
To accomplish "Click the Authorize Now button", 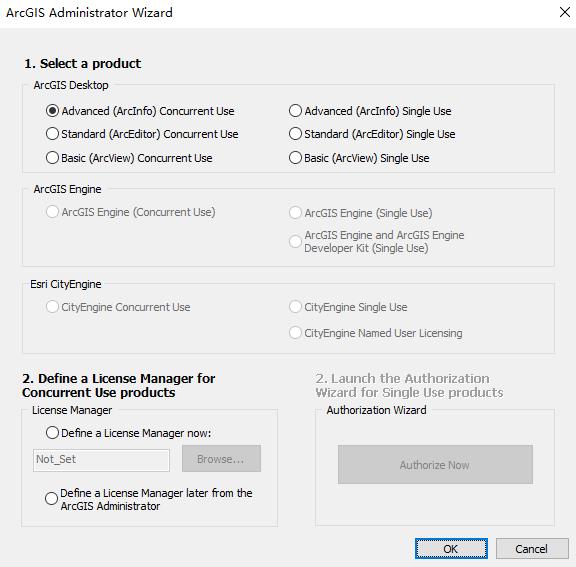I will tap(435, 465).
